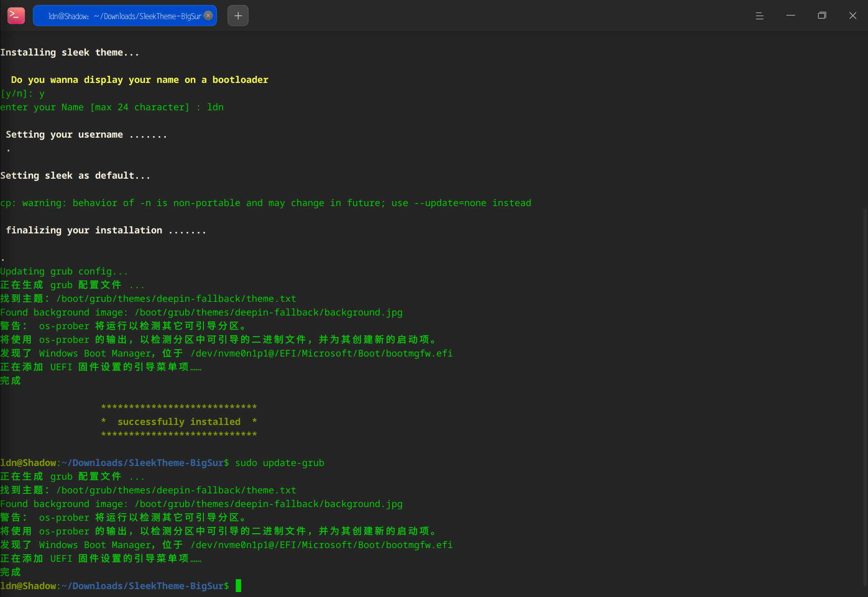Click the '[y/n]: y' response line
Viewport: 868px width, 597px height.
(x=22, y=94)
